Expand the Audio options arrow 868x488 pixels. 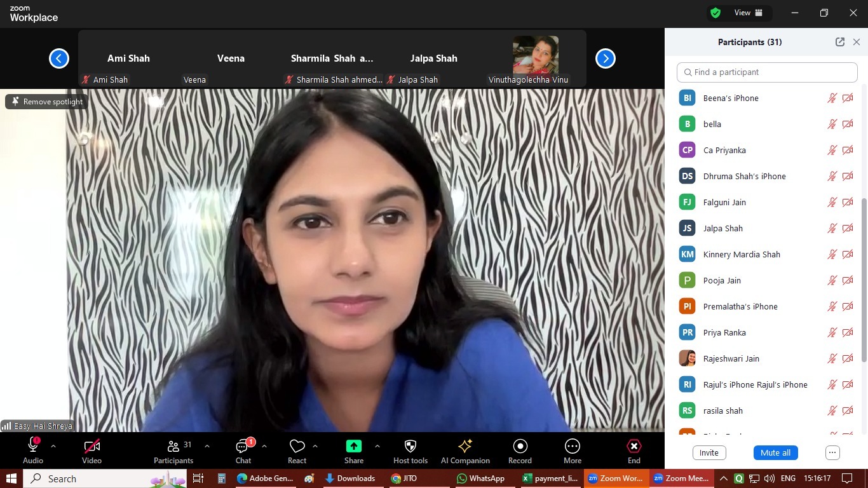pyautogui.click(x=53, y=446)
